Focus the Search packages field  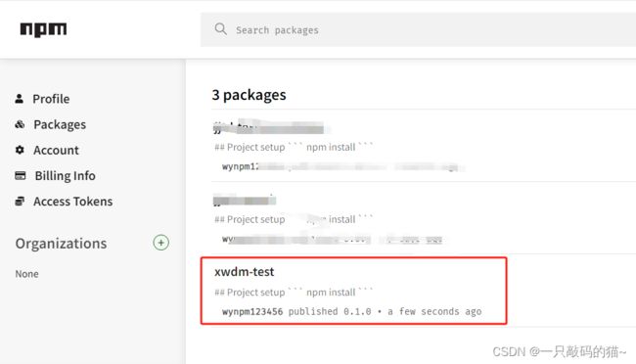pyautogui.click(x=418, y=29)
